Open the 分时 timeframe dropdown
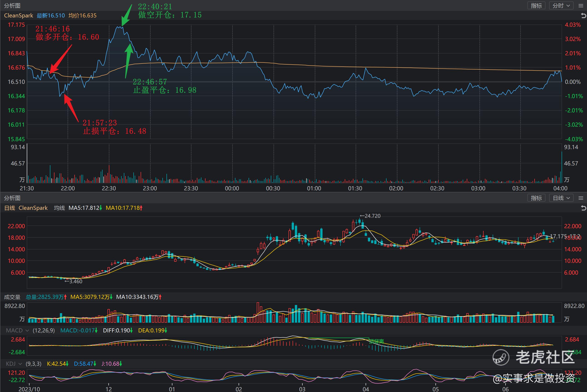The width and height of the screenshot is (587, 392). (x=561, y=5)
